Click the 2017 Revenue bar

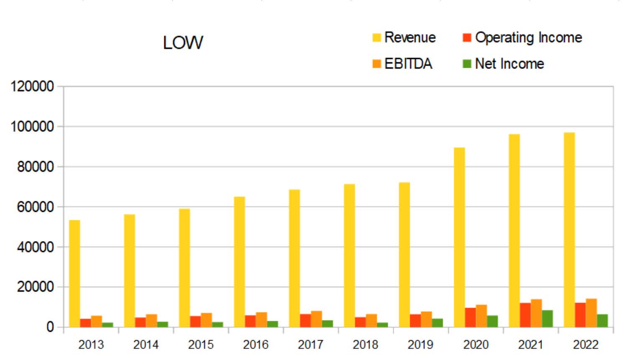[294, 258]
